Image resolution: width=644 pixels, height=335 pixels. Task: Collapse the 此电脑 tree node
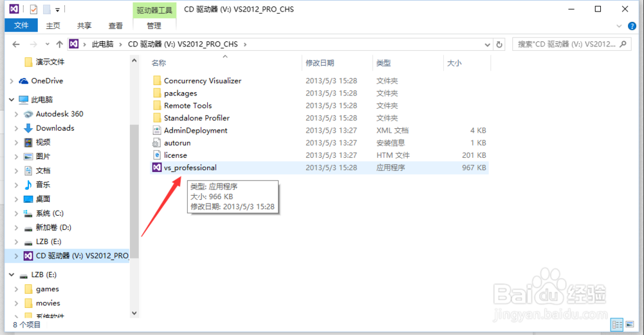(x=12, y=99)
